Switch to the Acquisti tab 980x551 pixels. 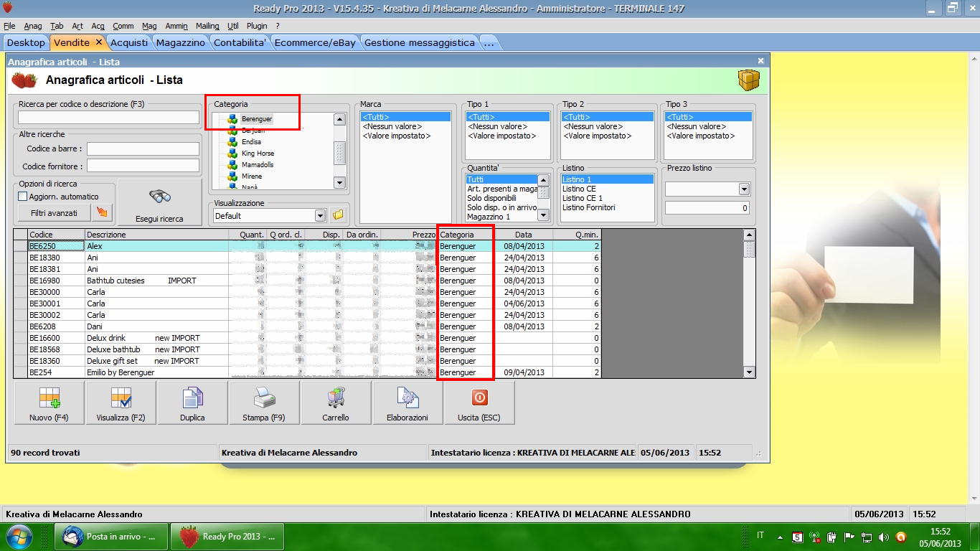(129, 42)
